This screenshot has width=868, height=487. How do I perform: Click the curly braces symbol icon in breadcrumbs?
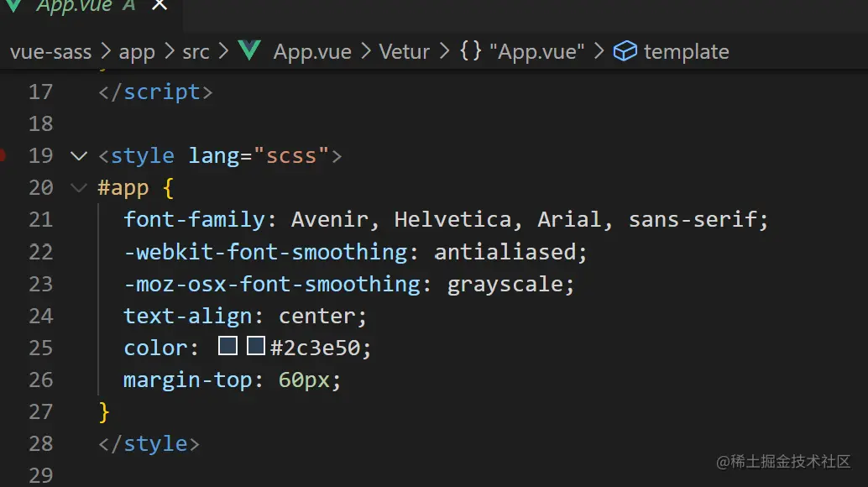(x=471, y=51)
